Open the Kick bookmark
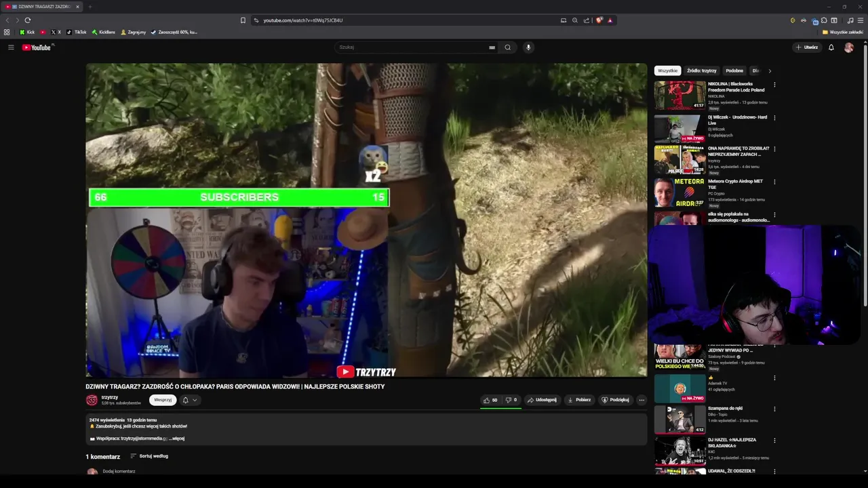868x488 pixels. (27, 32)
